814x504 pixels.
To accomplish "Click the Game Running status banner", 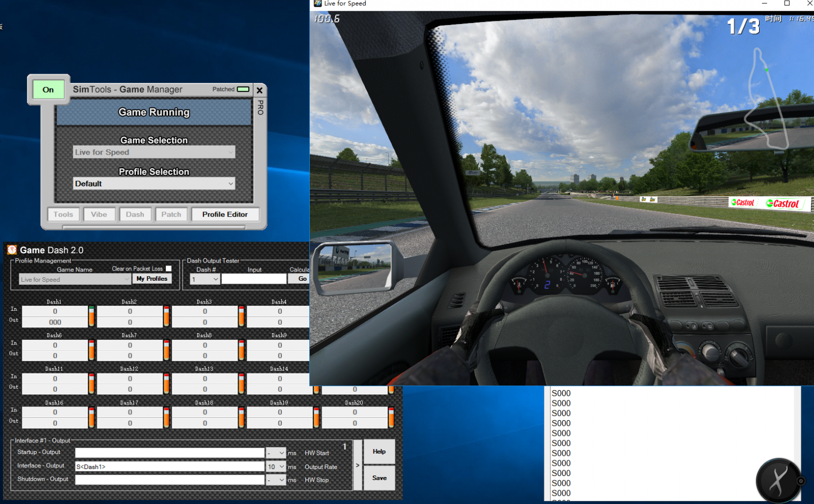I will click(154, 112).
